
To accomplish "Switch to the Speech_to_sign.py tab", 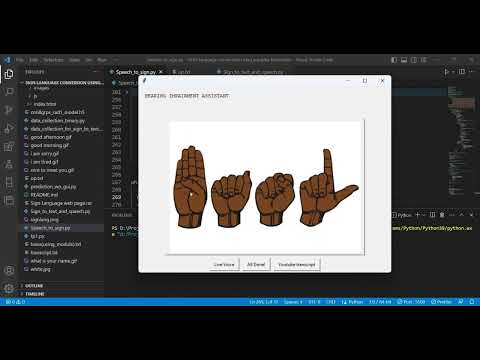I will point(136,72).
